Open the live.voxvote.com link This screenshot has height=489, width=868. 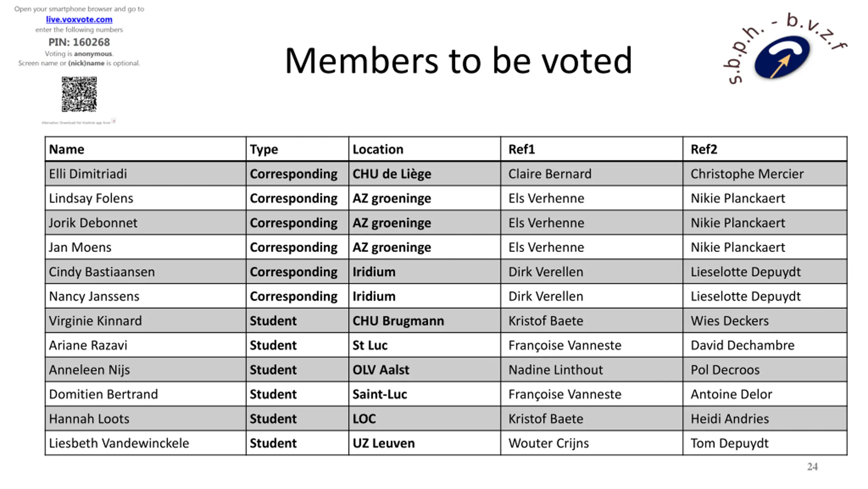pos(79,20)
